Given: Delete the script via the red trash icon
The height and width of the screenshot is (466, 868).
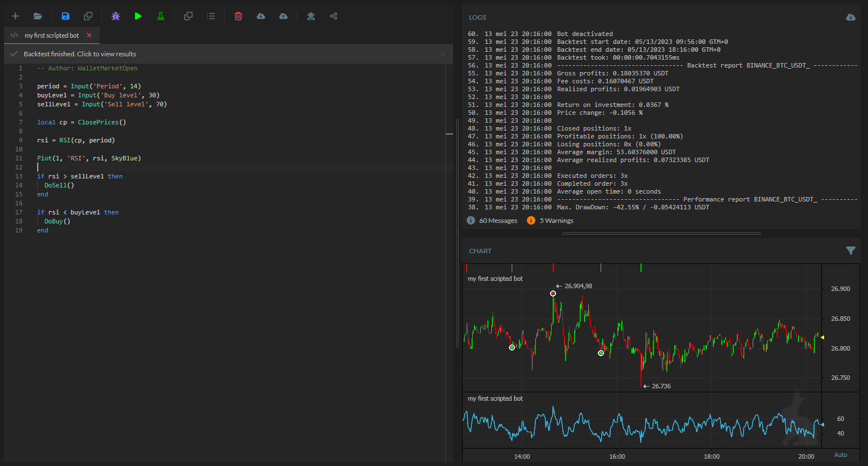Looking at the screenshot, I should coord(238,16).
